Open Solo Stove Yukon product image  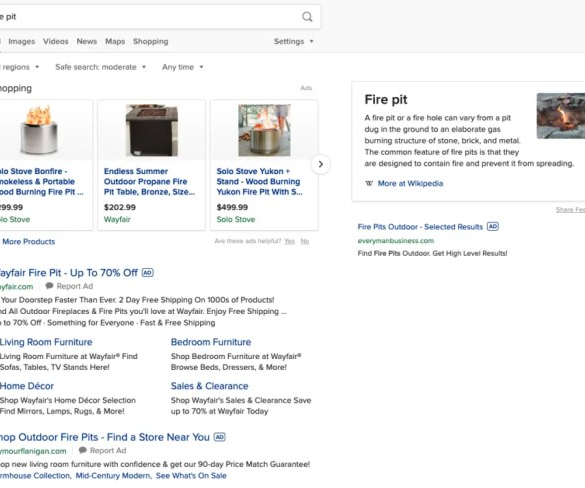[264, 130]
